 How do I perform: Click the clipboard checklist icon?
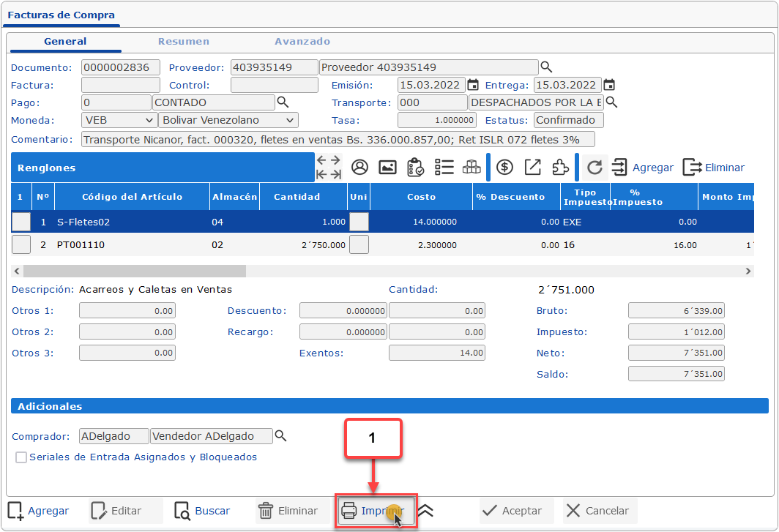click(415, 168)
